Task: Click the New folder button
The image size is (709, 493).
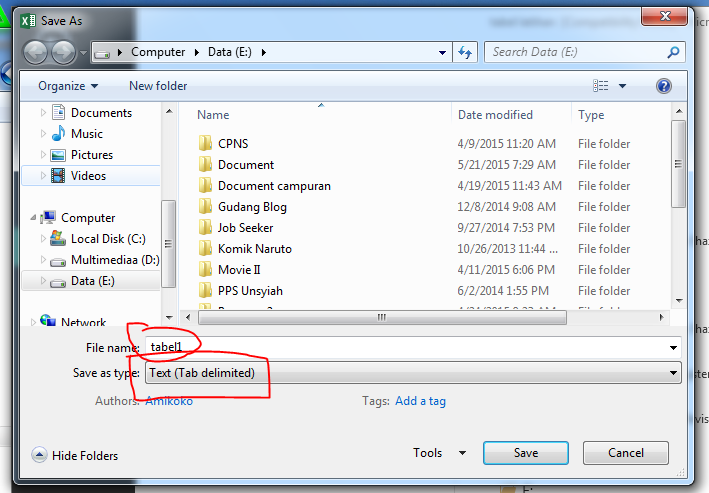Action: (x=158, y=86)
